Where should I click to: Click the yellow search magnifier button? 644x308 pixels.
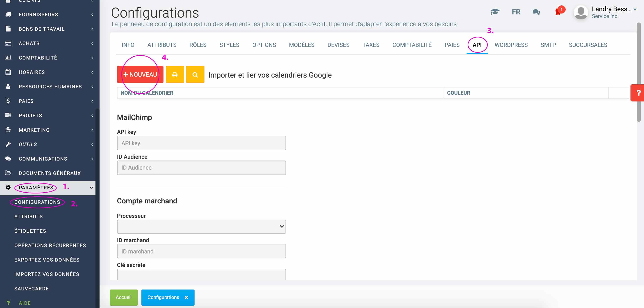[x=195, y=74]
